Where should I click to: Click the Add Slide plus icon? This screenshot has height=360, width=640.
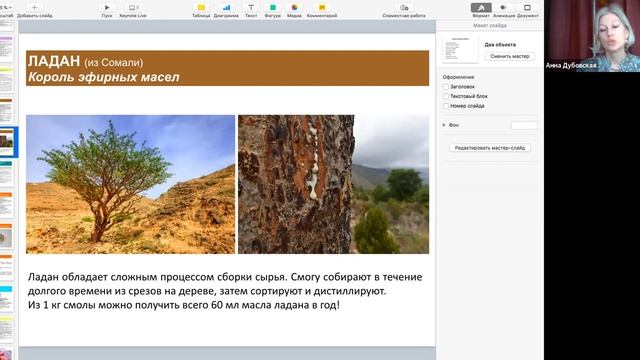(34, 7)
